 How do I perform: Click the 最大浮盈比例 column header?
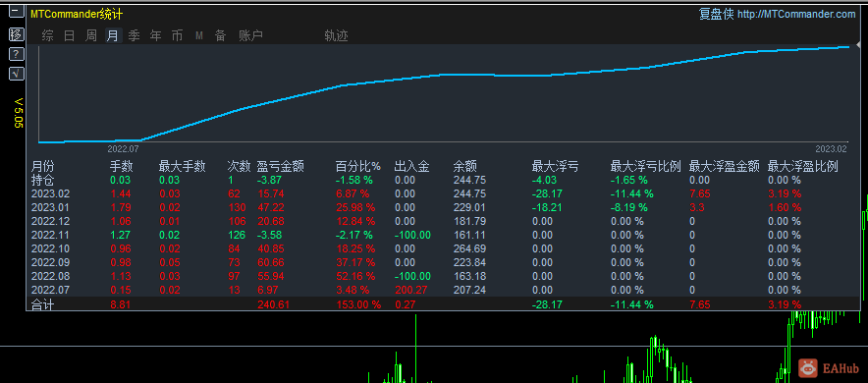[x=802, y=167]
